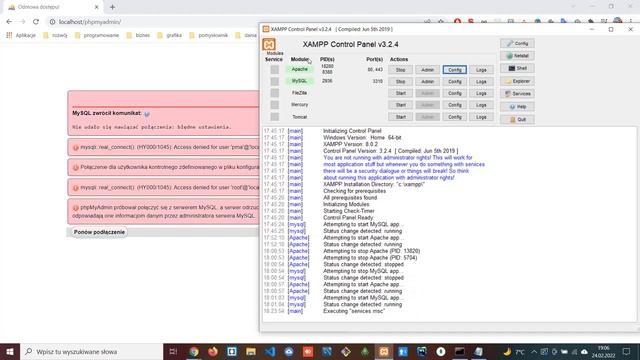Image resolution: width=640 pixels, height=360 pixels.
Task: Click log line 'Control Panel Ready'
Action: (348, 218)
